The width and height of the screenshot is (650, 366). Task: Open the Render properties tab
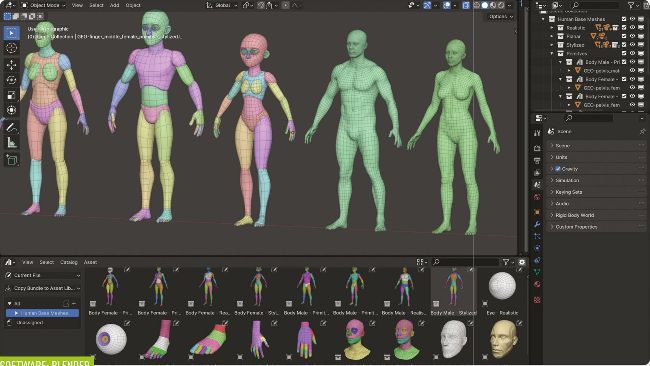pos(537,148)
